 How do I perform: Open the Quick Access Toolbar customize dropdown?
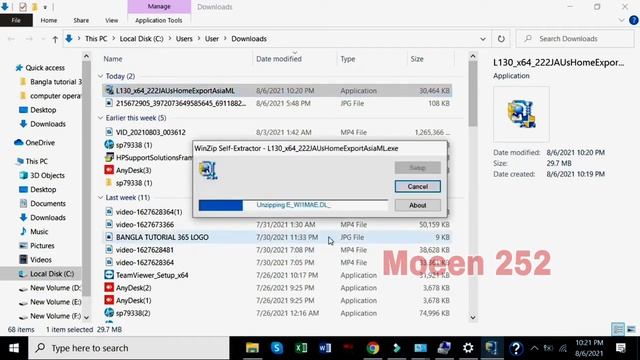pyautogui.click(x=45, y=7)
